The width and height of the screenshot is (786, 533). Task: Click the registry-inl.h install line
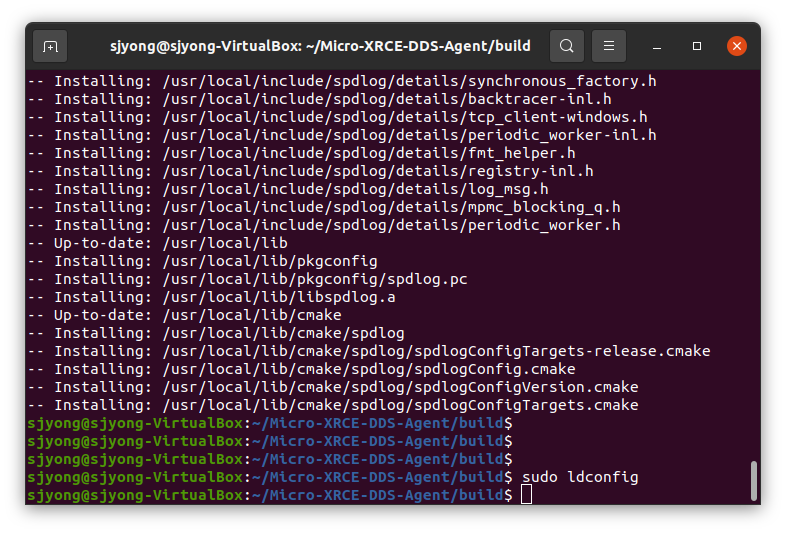[310, 171]
